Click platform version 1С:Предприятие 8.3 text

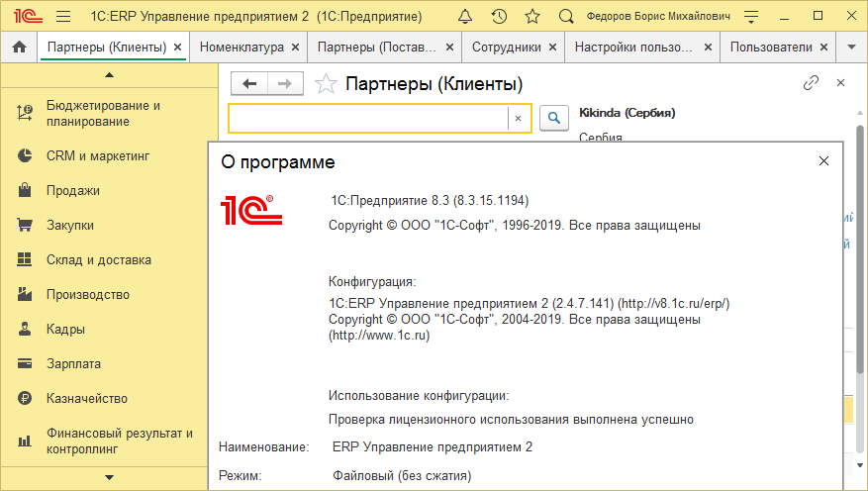tap(430, 200)
